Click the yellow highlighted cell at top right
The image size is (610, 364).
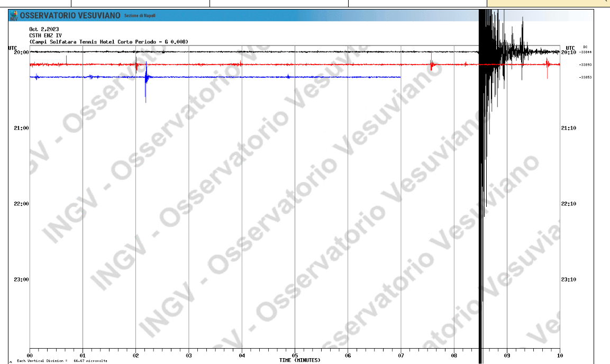click(x=548, y=3)
